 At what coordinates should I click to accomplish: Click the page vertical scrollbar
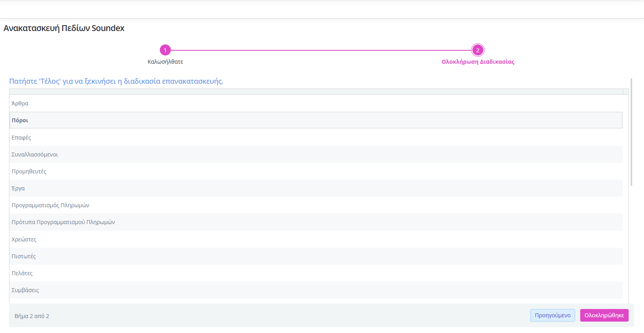(x=631, y=132)
